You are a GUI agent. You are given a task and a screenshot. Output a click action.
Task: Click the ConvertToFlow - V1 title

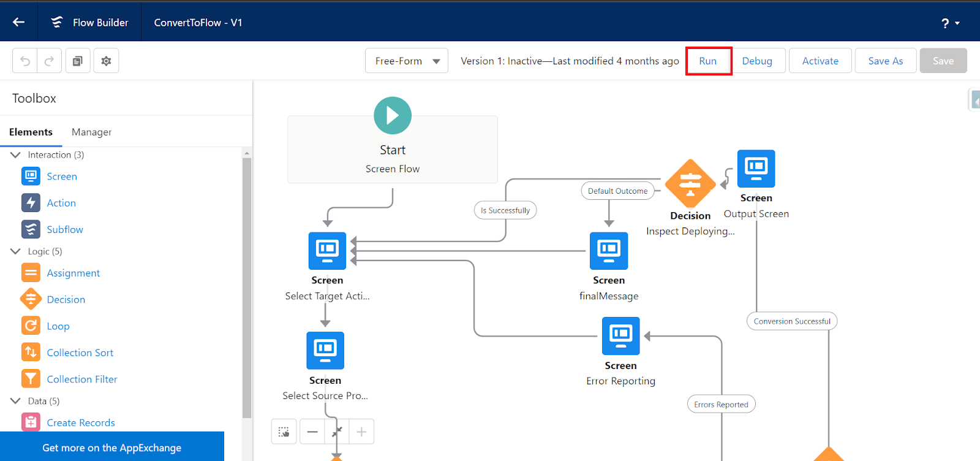tap(198, 23)
